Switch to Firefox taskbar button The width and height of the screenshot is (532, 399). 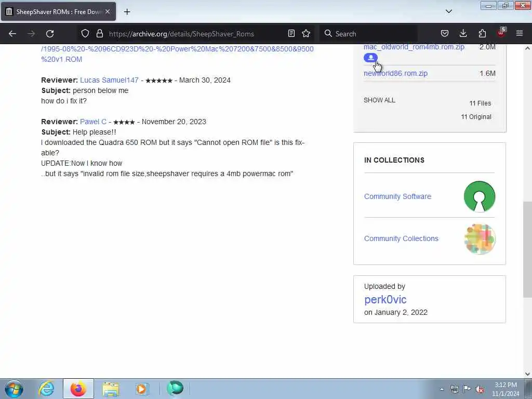[x=78, y=389]
